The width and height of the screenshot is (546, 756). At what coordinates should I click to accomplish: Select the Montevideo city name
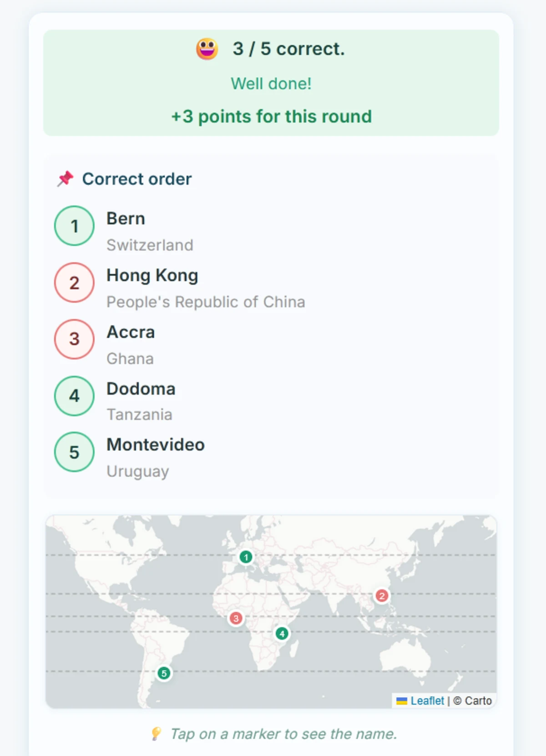(156, 445)
